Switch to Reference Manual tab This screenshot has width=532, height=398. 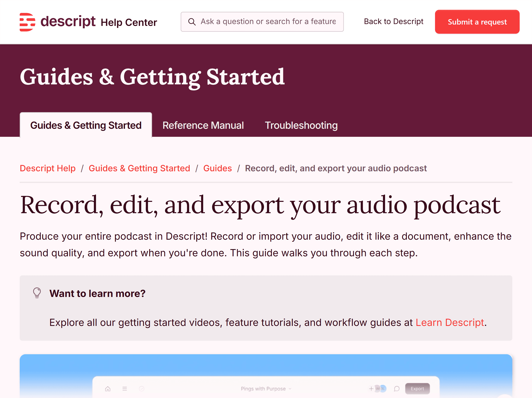pyautogui.click(x=203, y=125)
